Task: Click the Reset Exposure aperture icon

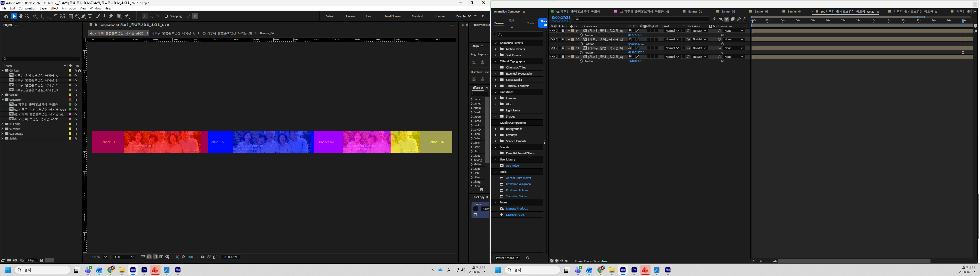Action: point(183,257)
